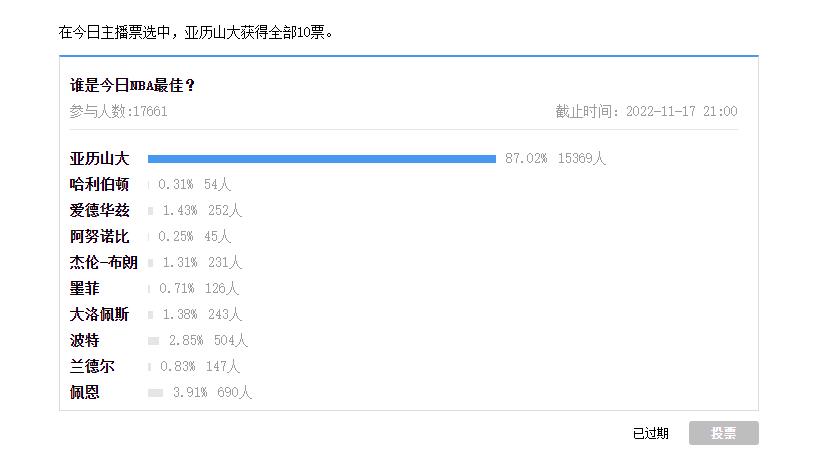The image size is (815, 461).
Task: Click the poll title 谁是今日NBA最佳
Action: pyautogui.click(x=132, y=85)
